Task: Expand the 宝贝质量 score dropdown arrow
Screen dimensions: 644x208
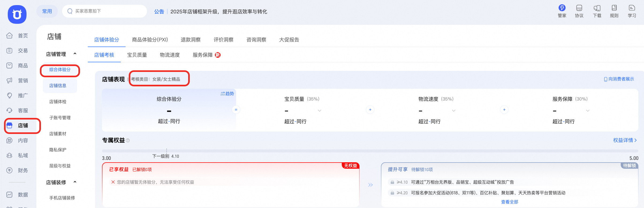Action: 319,111
